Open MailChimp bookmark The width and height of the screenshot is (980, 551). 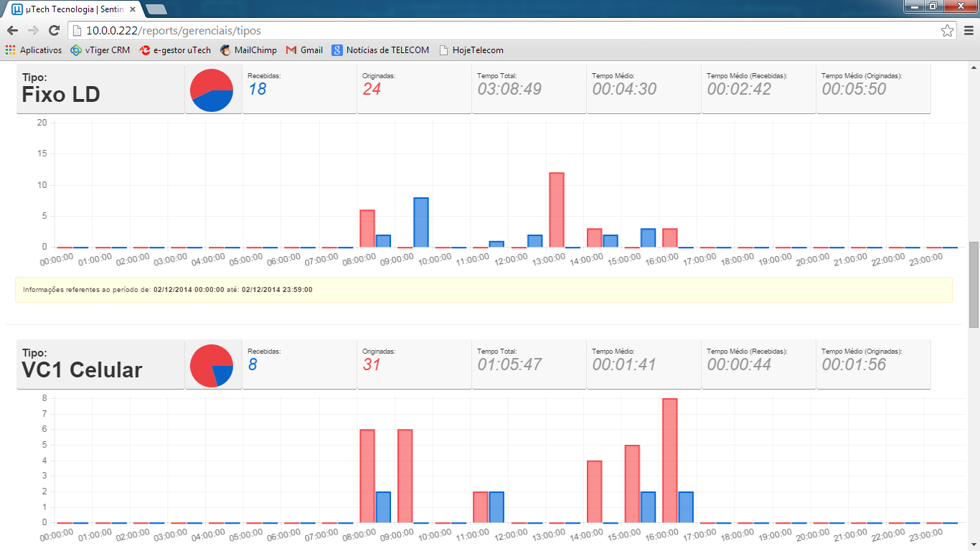coord(249,50)
